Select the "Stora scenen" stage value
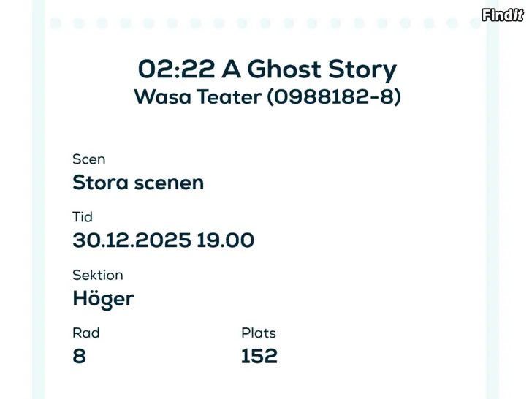This screenshot has height=399, width=532. coord(138,182)
